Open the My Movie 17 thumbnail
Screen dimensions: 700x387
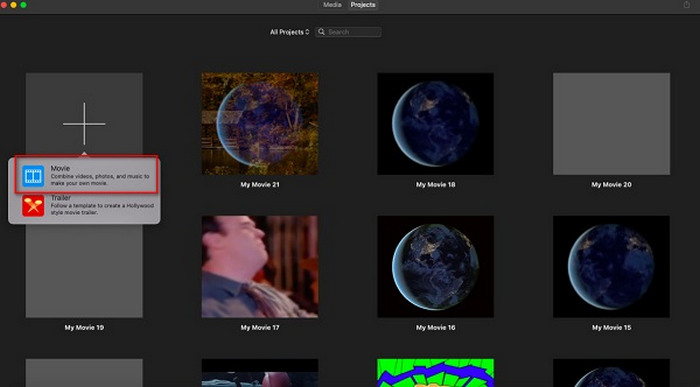260,266
